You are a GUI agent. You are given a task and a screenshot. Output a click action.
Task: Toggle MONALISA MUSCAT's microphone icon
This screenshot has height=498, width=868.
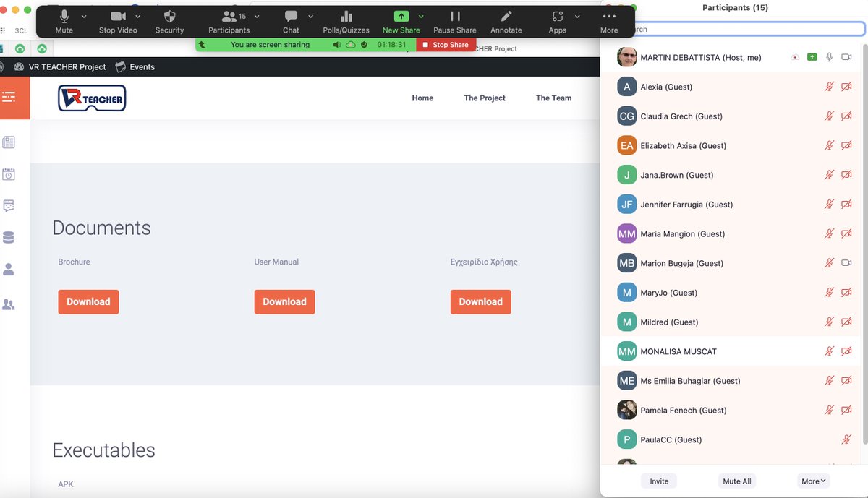tap(830, 351)
